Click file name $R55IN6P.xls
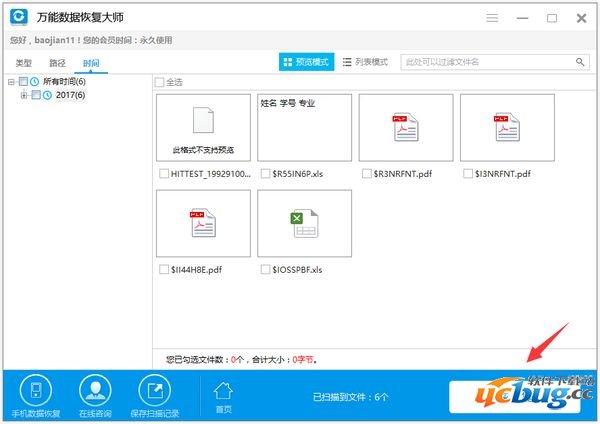 [x=298, y=174]
